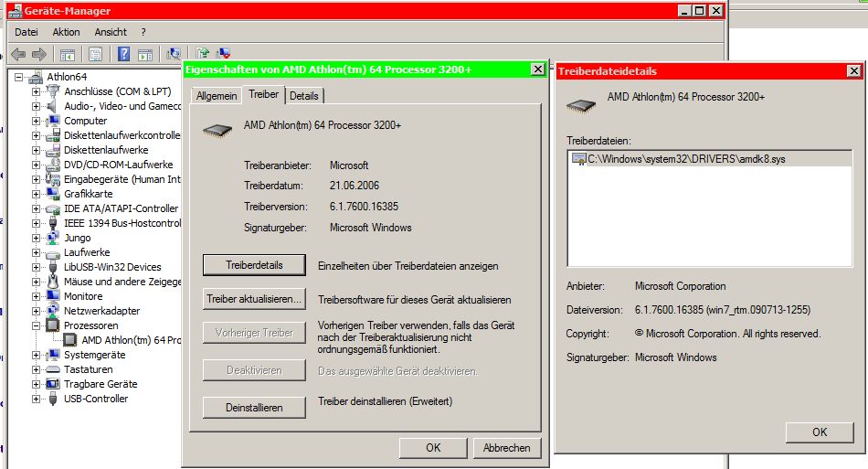This screenshot has height=469, width=868.
Task: Close the Treiberdateidetails dialog
Action: [854, 71]
